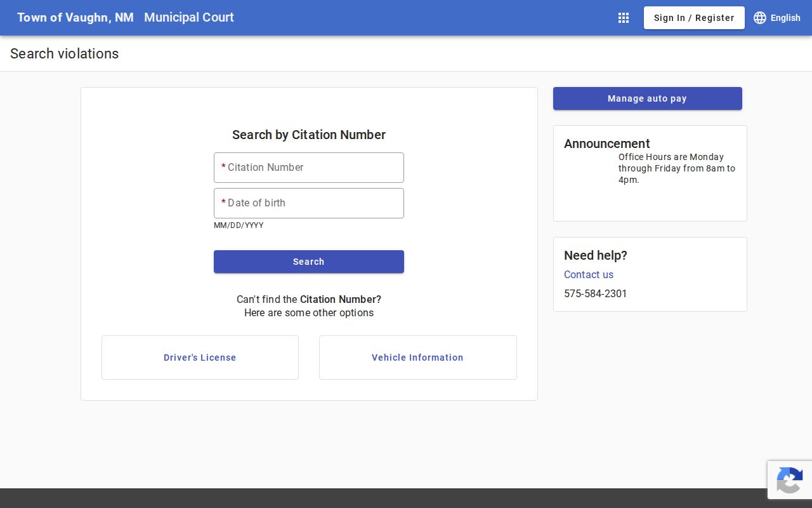Image resolution: width=812 pixels, height=508 pixels.
Task: Search by Vehicle Information option
Action: pyautogui.click(x=417, y=358)
